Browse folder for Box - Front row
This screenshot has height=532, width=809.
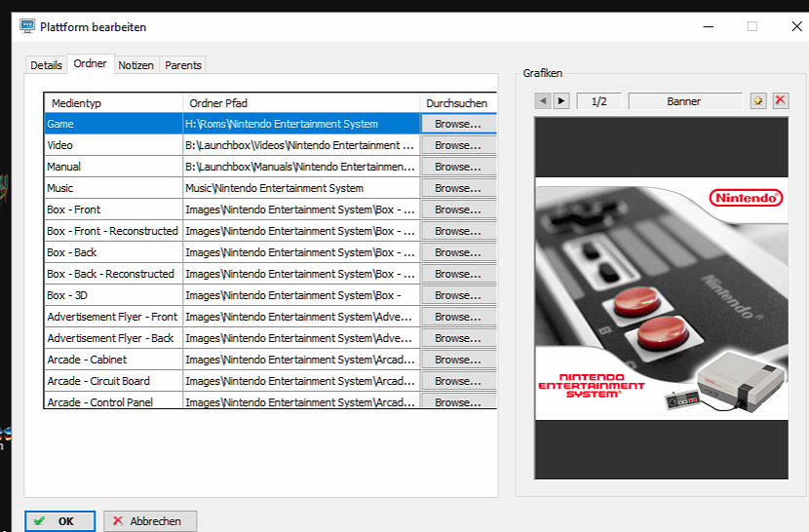458,209
